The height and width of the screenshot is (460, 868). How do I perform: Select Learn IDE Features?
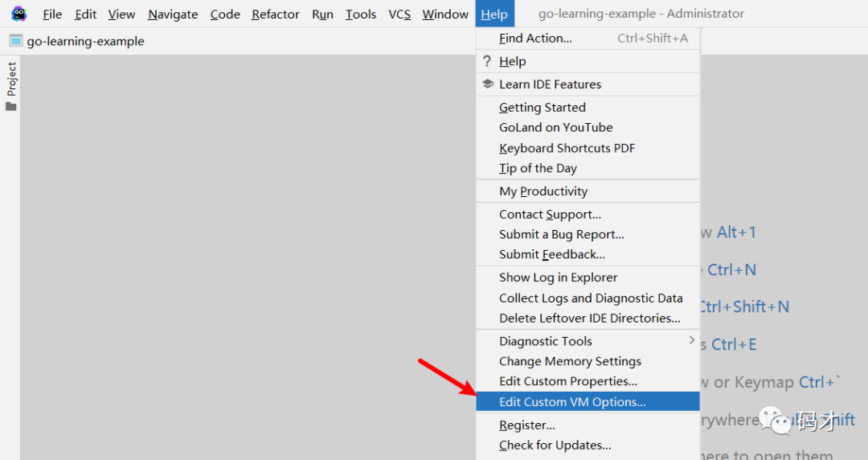click(588, 84)
